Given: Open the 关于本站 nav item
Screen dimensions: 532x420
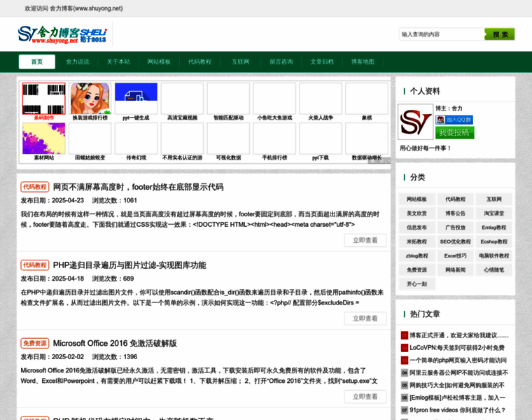Looking at the screenshot, I should pyautogui.click(x=118, y=62).
